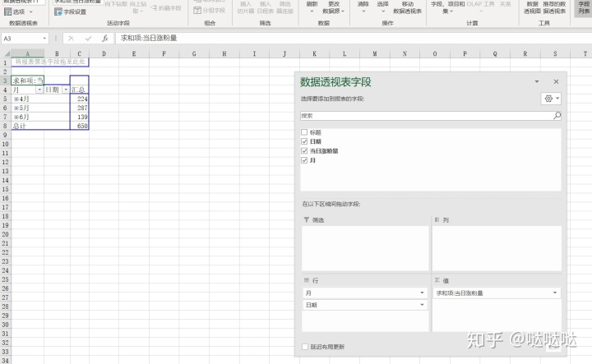The image size is (592, 364).
Task: Open dropdown of 月 in 行 area
Action: tap(422, 293)
